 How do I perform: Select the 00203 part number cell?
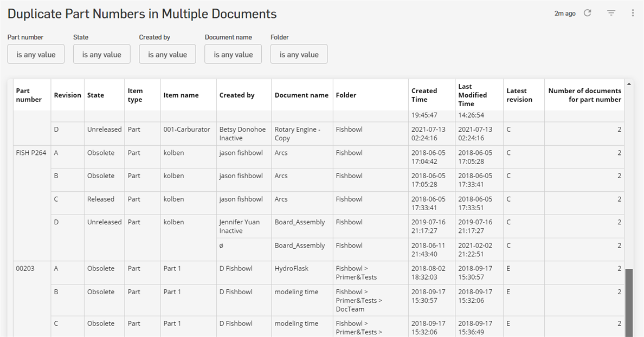coord(25,269)
